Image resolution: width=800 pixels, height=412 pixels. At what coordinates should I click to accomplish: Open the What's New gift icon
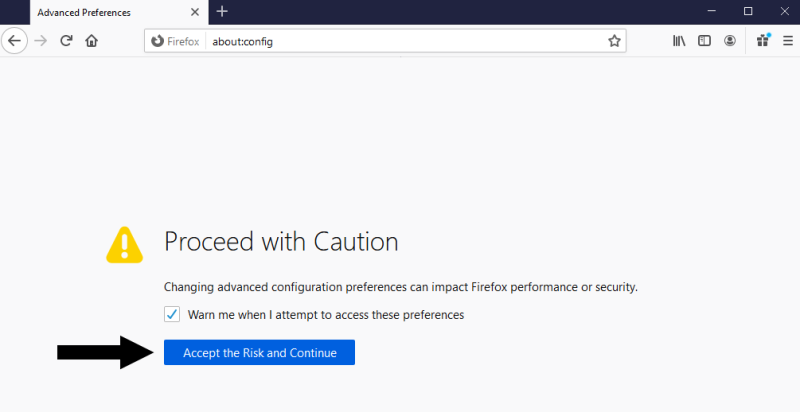[763, 40]
